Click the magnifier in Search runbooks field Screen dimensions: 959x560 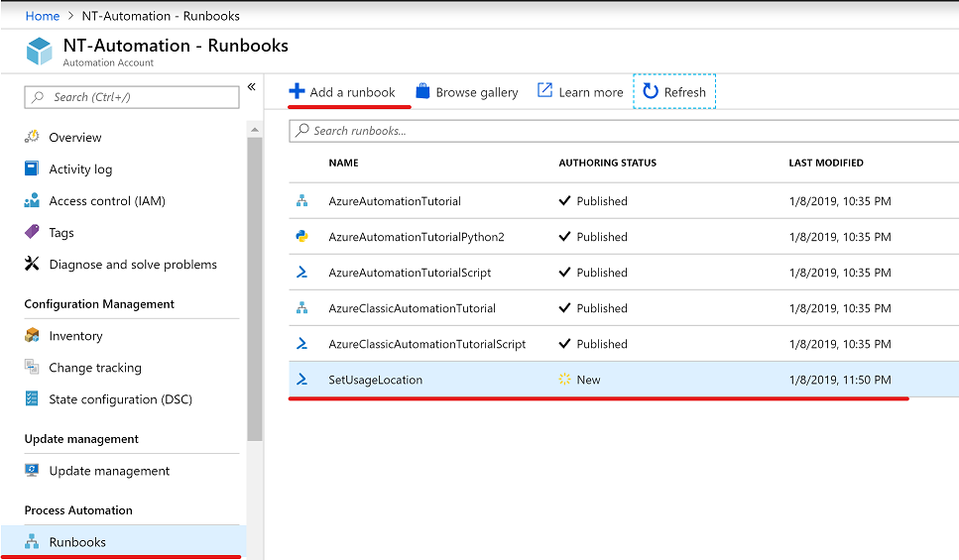click(302, 130)
